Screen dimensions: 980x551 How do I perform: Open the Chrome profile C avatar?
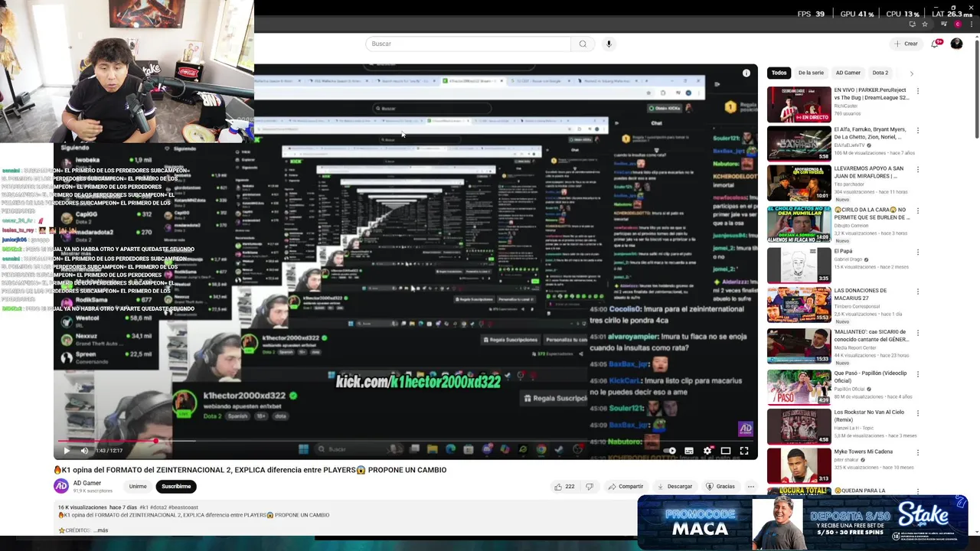[957, 24]
